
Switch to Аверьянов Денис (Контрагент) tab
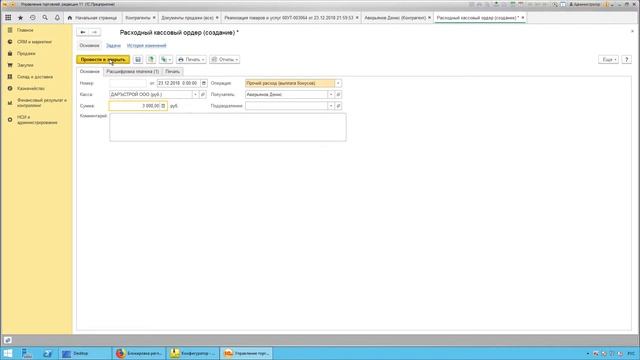395,18
